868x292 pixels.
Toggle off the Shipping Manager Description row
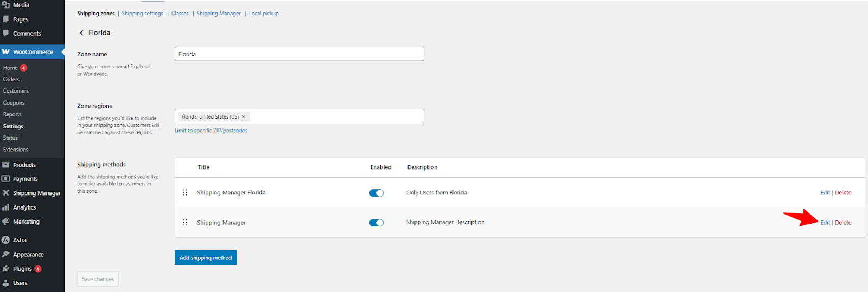coord(376,223)
